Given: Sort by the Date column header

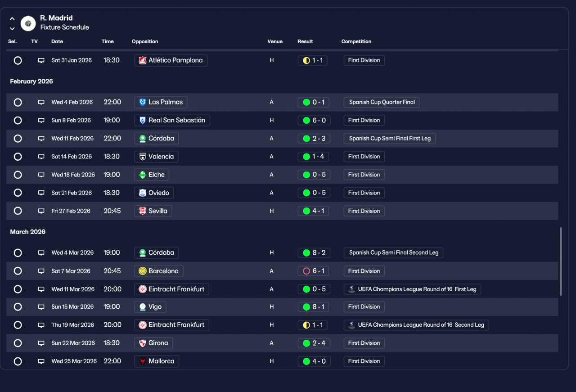Looking at the screenshot, I should (x=57, y=41).
